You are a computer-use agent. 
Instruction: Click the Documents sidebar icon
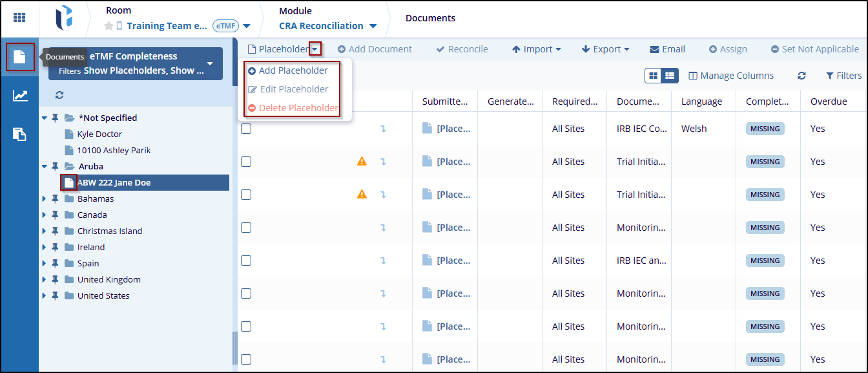(x=19, y=57)
